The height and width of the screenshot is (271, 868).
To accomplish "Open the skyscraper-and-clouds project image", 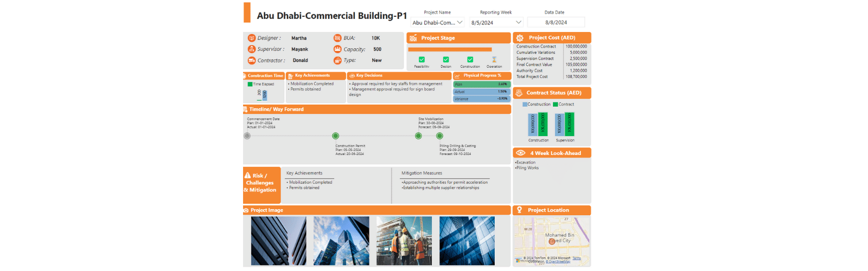I will tap(341, 241).
